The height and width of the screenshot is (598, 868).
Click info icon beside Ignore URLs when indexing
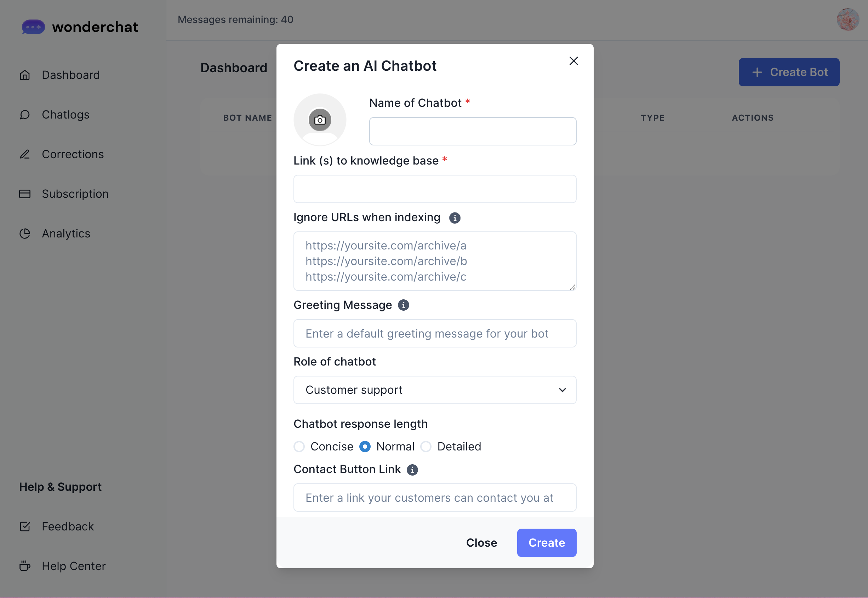click(x=455, y=218)
